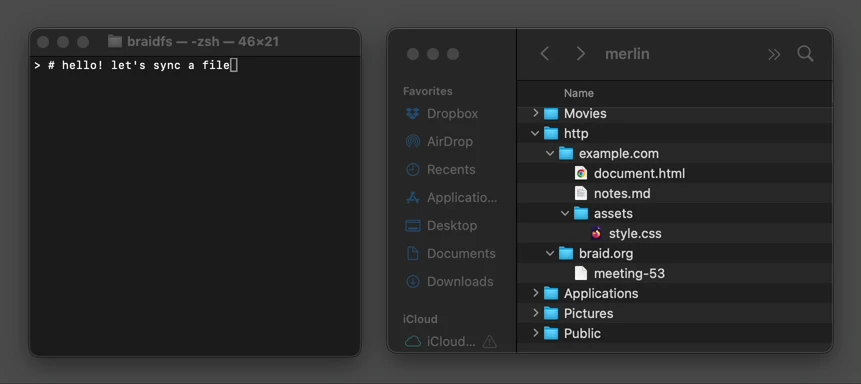Viewport: 861px width, 384px height.
Task: Expand the Pictures folder
Action: pyautogui.click(x=535, y=313)
